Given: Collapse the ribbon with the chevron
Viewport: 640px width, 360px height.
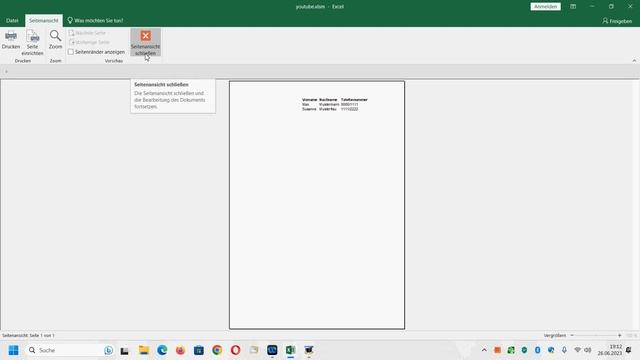Looking at the screenshot, I should (634, 61).
